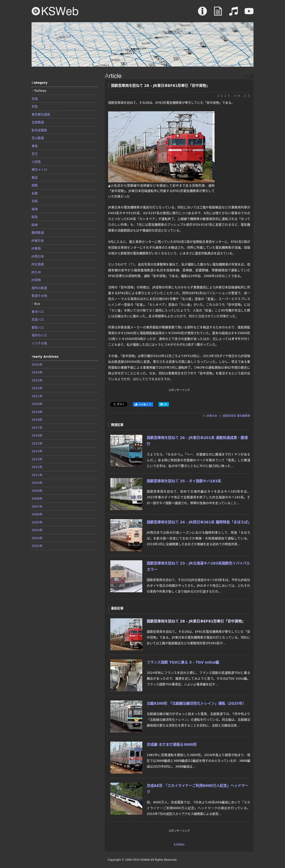Open the 東京メトロ category
This screenshot has width=285, height=868.
tap(39, 170)
